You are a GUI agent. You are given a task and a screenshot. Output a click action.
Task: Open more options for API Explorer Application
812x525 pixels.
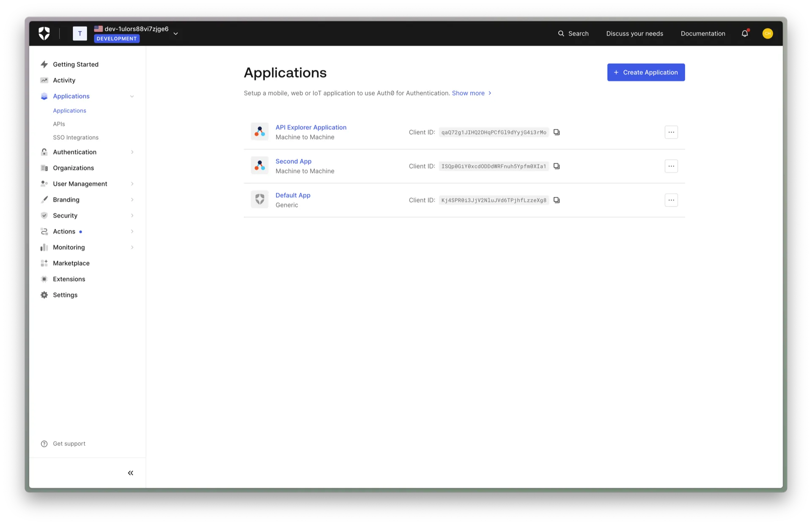671,132
